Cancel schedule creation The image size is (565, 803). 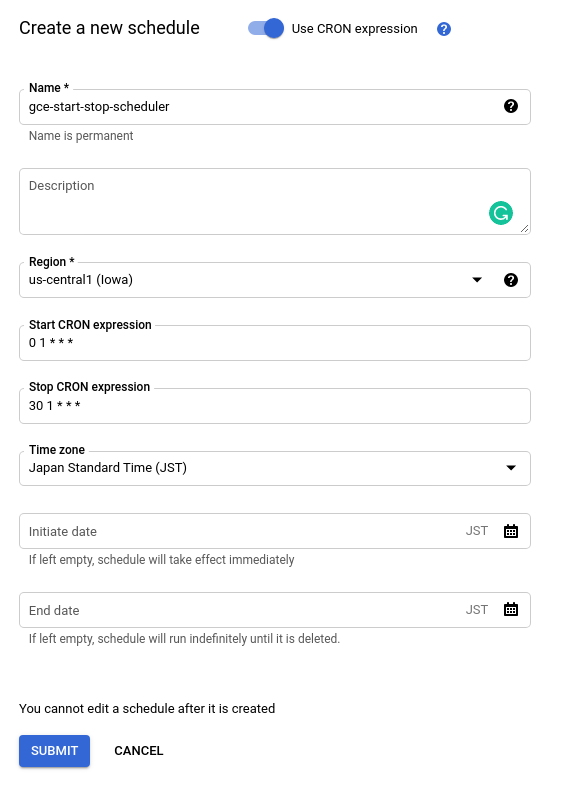[138, 751]
